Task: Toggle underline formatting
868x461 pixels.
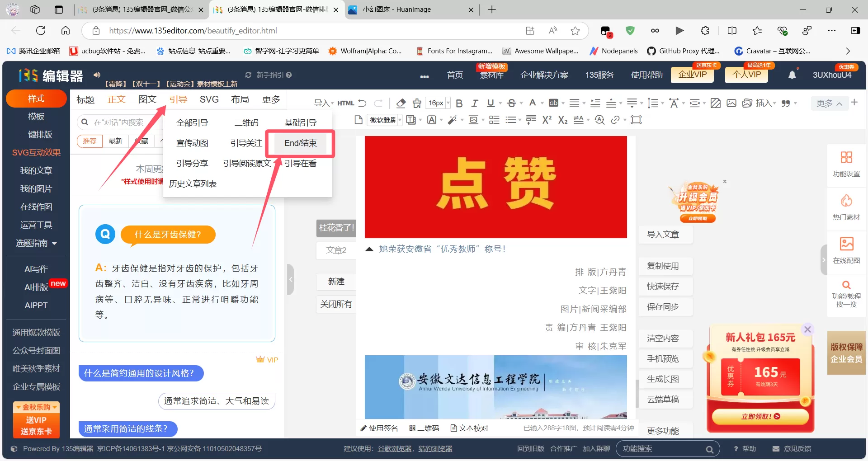Action: [490, 103]
